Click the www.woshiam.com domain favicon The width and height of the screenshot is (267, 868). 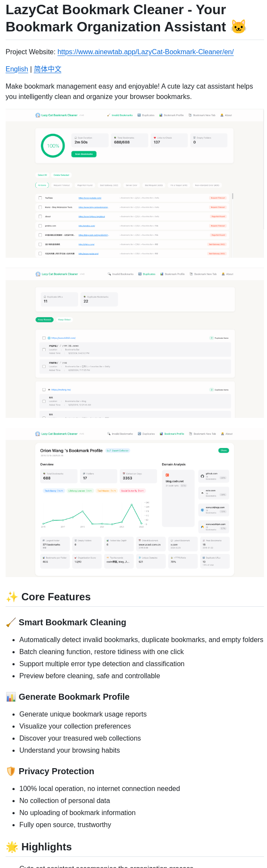click(203, 527)
